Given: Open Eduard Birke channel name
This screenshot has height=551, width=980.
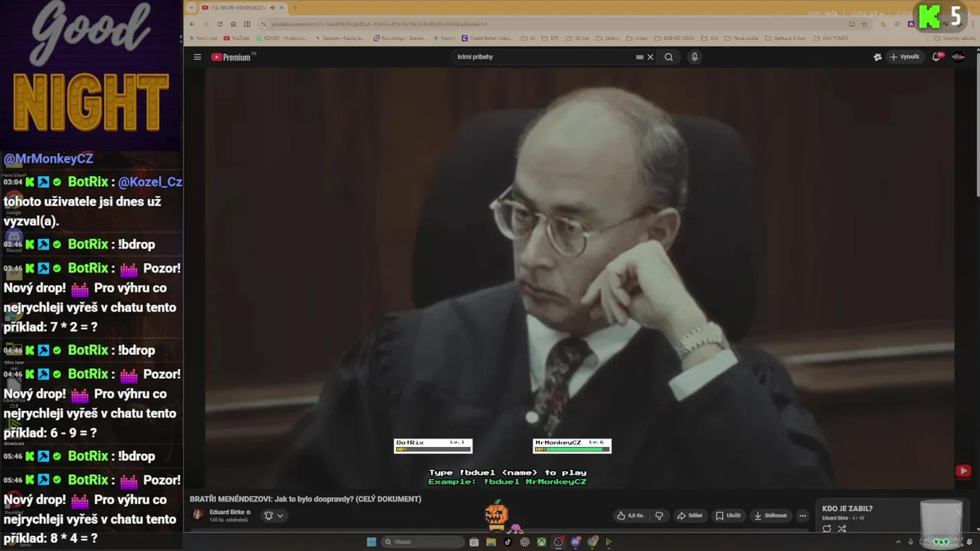Looking at the screenshot, I should tap(227, 512).
